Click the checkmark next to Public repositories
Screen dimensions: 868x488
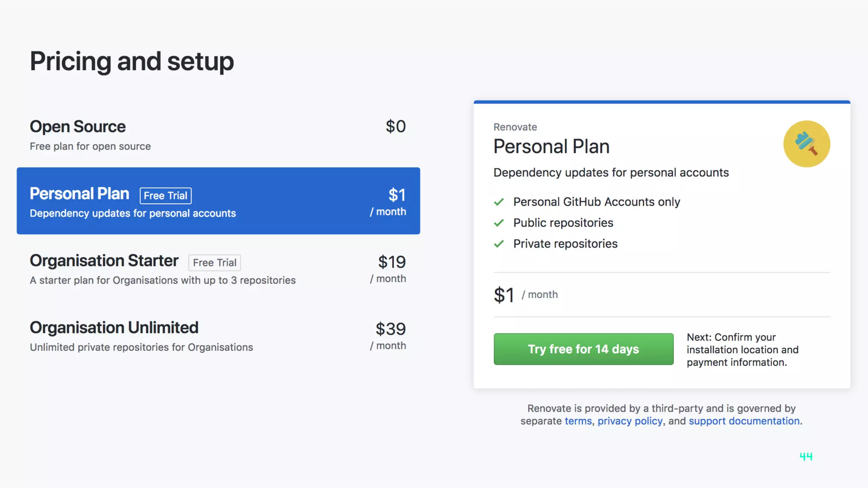point(499,223)
